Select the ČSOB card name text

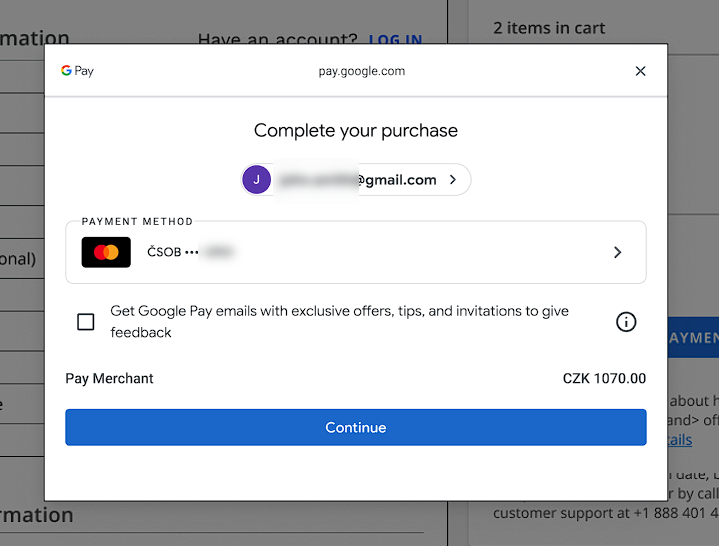click(164, 252)
